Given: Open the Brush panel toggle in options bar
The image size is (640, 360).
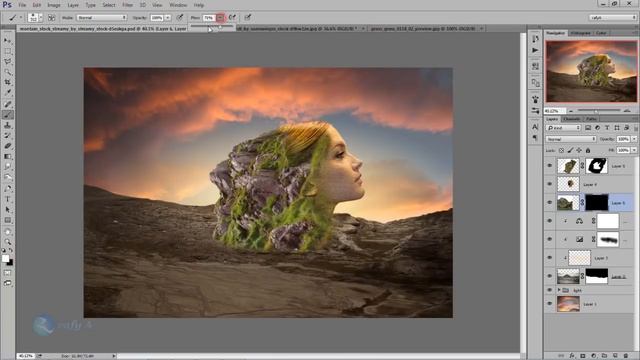Looking at the screenshot, I should (51, 18).
